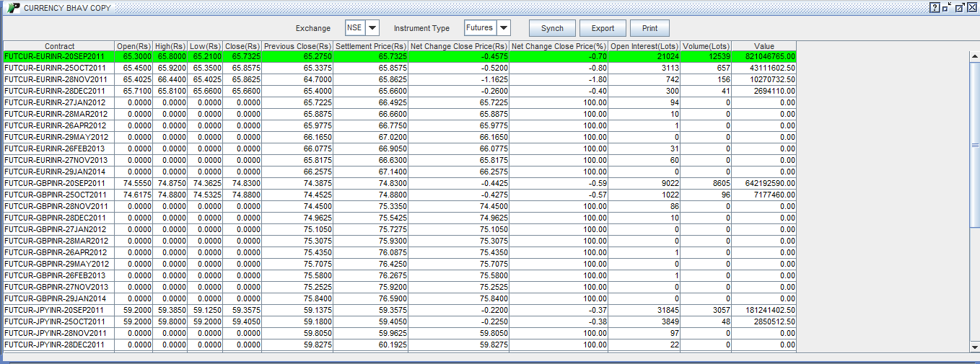Image resolution: width=980 pixels, height=364 pixels.
Task: Click the vertical scrollbar thumb
Action: (974, 144)
